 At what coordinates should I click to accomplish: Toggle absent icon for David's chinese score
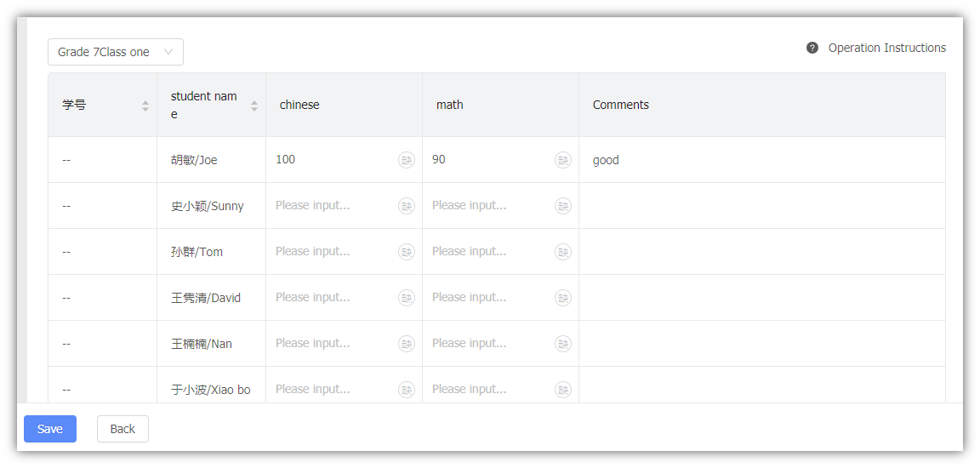[x=407, y=298]
